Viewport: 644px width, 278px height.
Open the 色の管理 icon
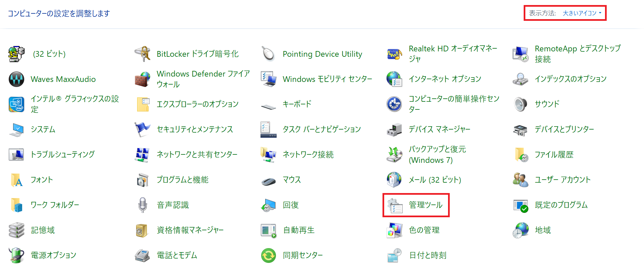pos(395,230)
